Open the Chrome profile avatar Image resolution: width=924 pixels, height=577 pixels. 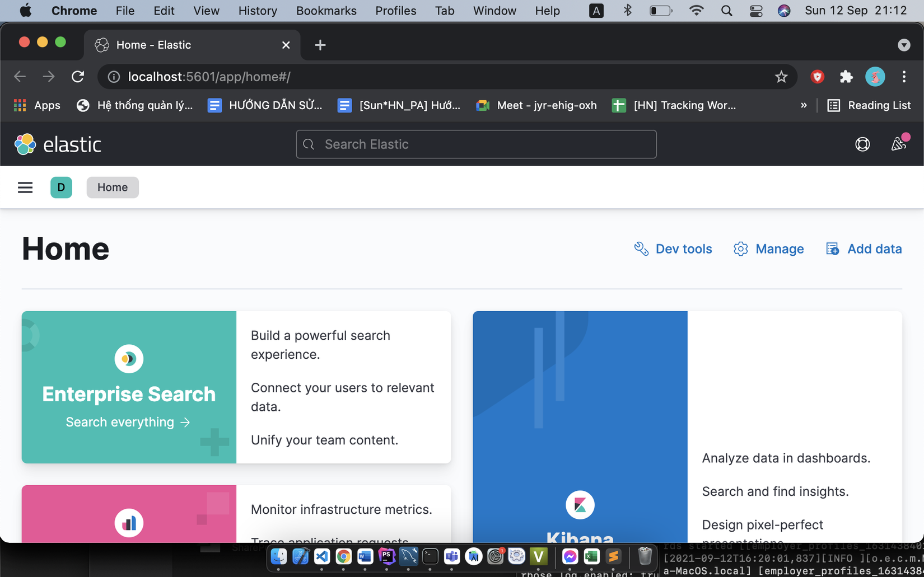click(x=875, y=77)
